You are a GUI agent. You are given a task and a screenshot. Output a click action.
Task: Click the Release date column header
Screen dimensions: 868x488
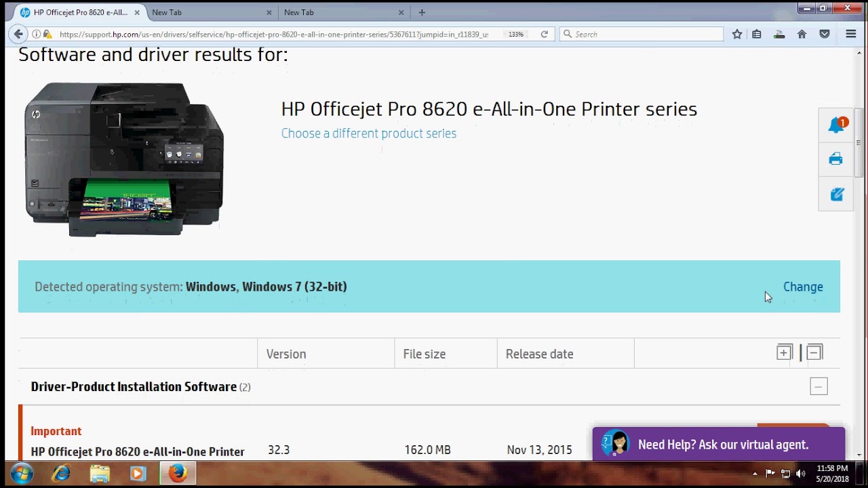540,354
